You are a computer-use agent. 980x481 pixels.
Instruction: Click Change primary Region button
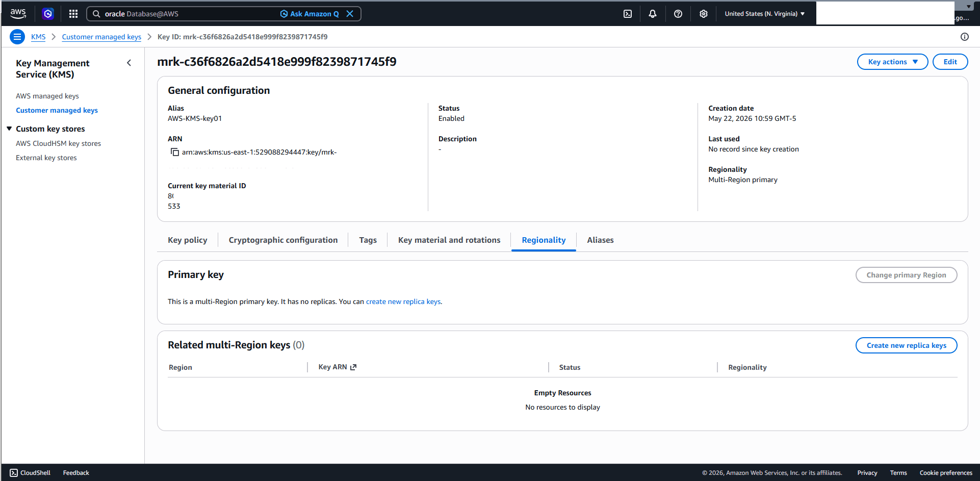pyautogui.click(x=906, y=275)
